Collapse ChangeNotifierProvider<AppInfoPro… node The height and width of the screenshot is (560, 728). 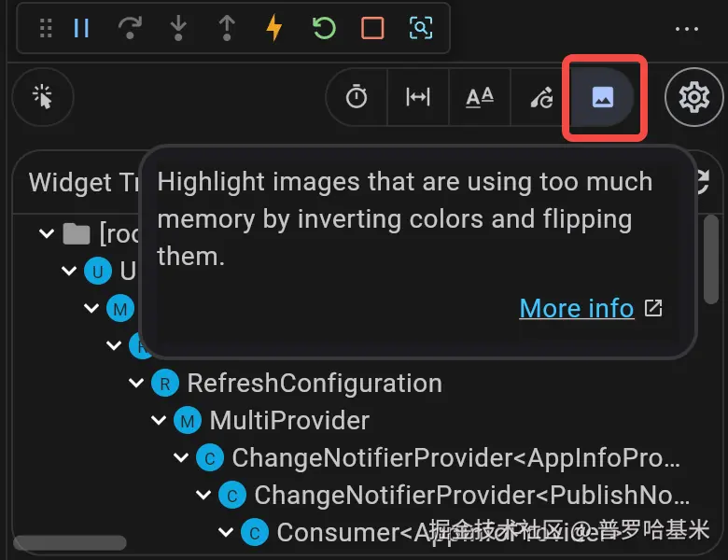[181, 458]
